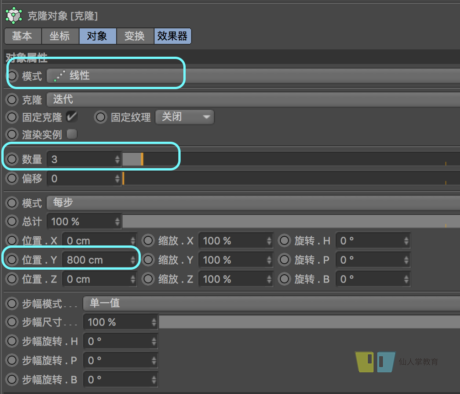This screenshot has height=394, width=460.
Task: Toggle the keyframe circle beside 位置 . Y
Action: [x=12, y=260]
